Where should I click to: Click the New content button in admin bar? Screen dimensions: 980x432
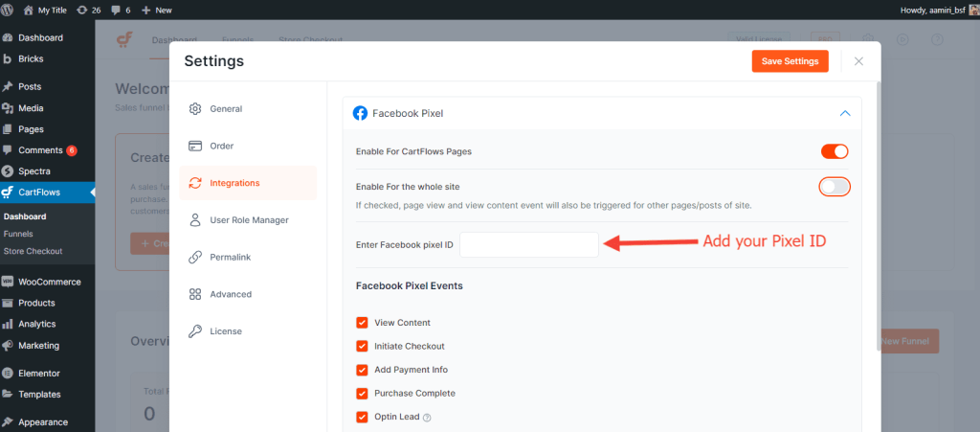(157, 10)
